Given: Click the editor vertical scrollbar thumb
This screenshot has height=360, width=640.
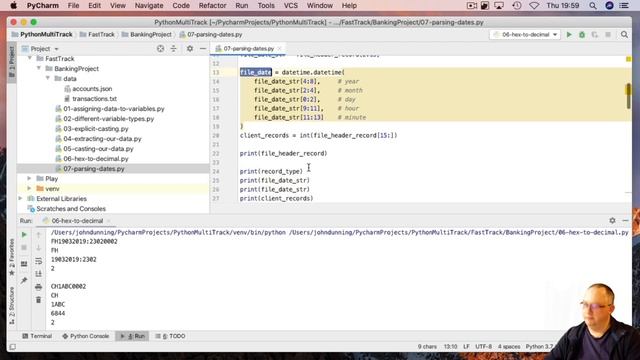Looking at the screenshot, I should 629,96.
